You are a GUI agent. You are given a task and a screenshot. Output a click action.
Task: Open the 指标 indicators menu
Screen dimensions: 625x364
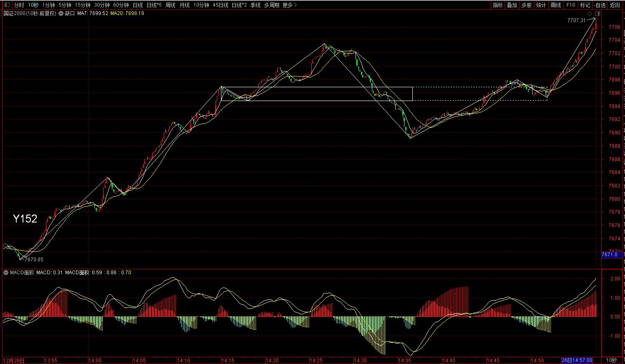(x=498, y=5)
